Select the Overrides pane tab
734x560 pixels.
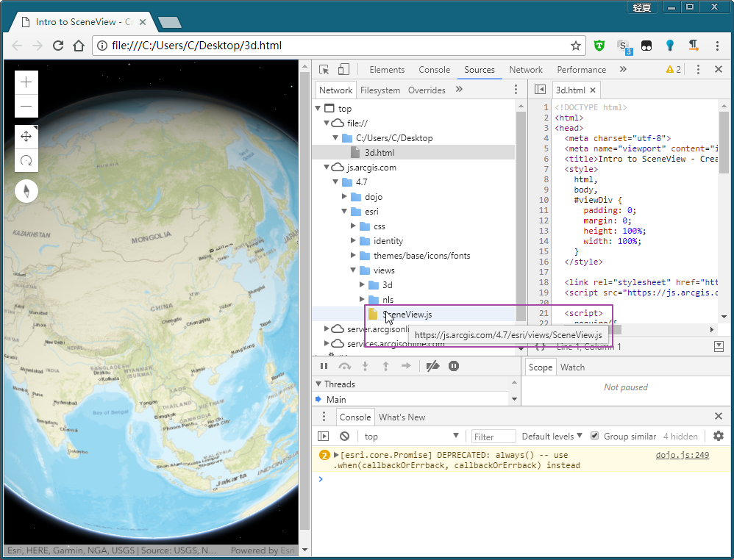click(x=427, y=90)
